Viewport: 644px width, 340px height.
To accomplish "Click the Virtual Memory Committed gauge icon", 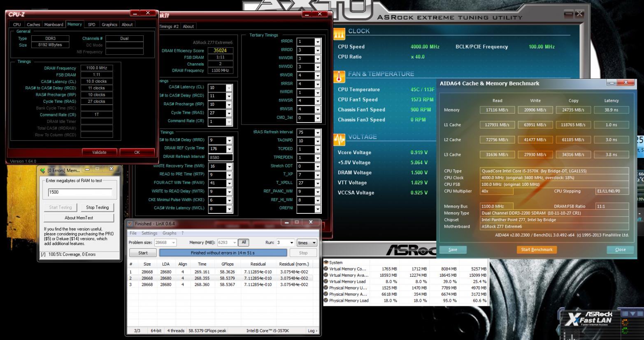I will pyautogui.click(x=326, y=269).
